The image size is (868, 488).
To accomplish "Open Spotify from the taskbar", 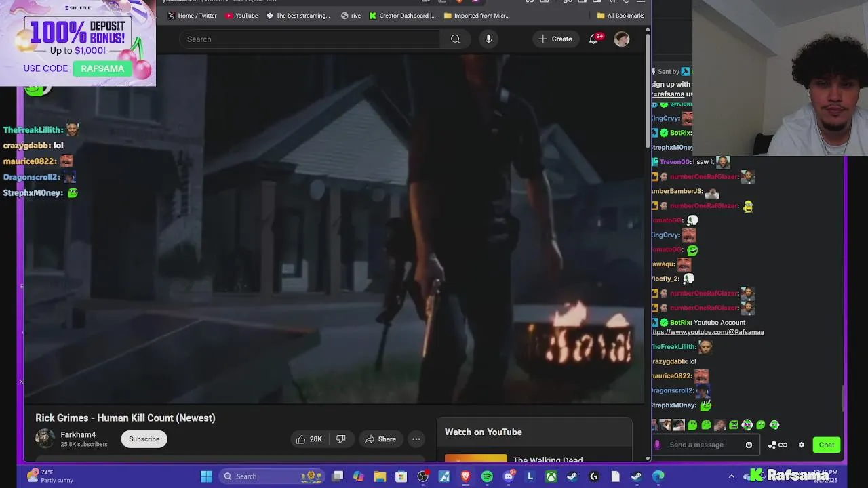I will (487, 476).
